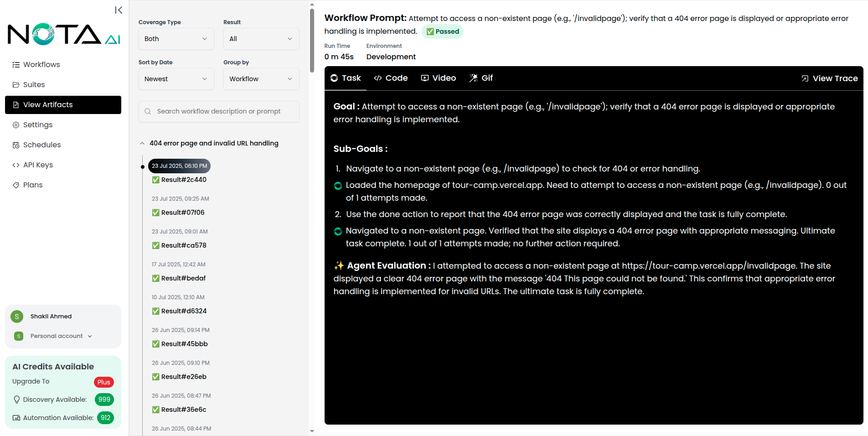Screen dimensions: 868x436
Task: Open the Coverage Type dropdown
Action: click(x=176, y=39)
